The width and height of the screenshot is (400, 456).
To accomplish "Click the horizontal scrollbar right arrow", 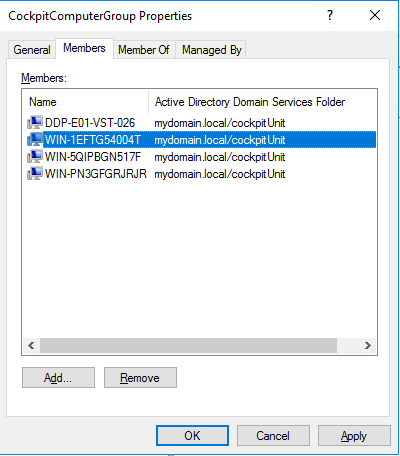I will tap(368, 345).
